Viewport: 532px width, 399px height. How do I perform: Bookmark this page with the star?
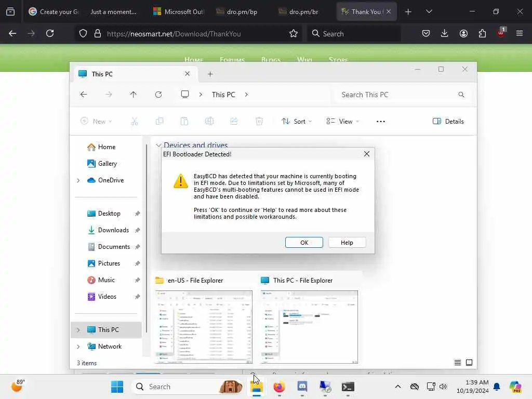[294, 34]
